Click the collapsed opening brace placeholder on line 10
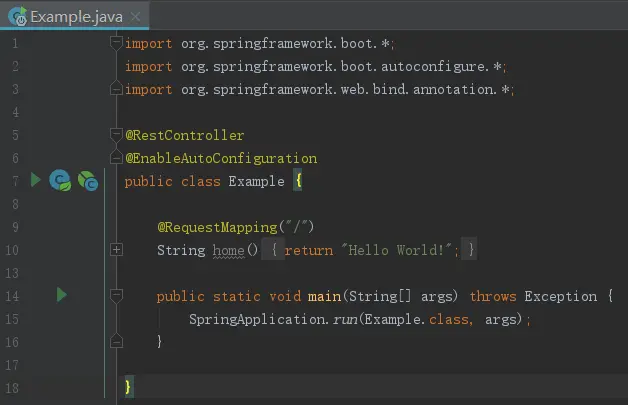The height and width of the screenshot is (405, 628). (x=274, y=250)
